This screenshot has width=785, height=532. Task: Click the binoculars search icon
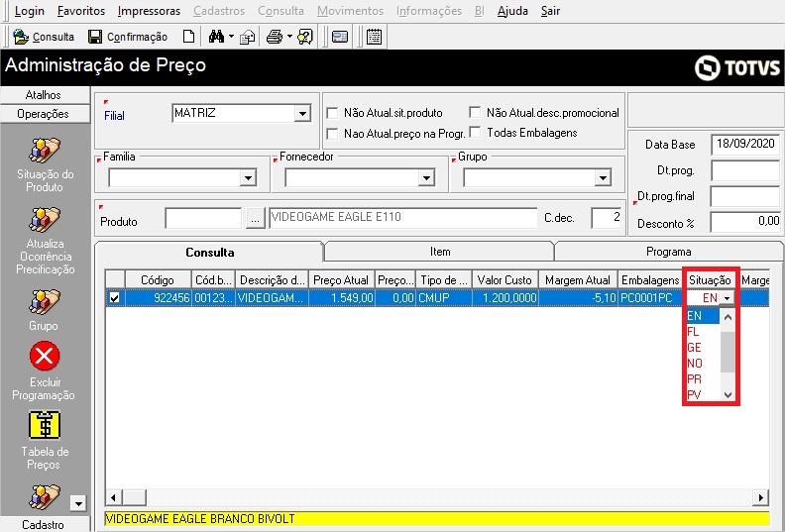216,37
